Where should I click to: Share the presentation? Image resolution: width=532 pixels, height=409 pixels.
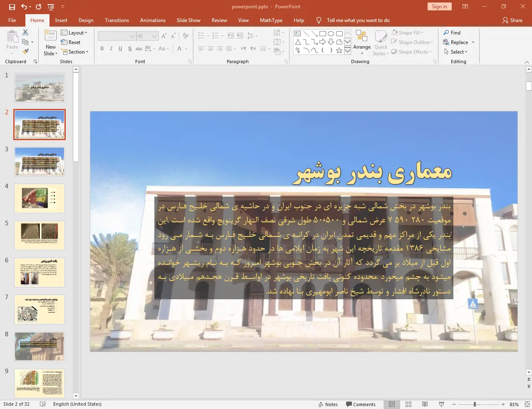(512, 20)
